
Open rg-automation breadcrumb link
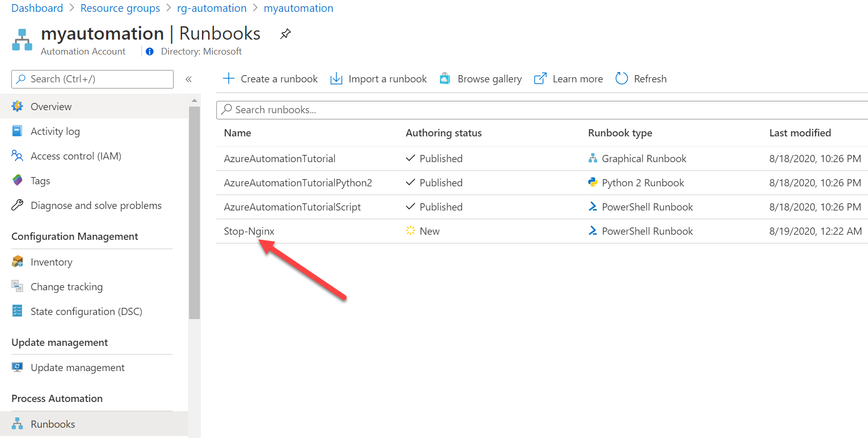click(x=212, y=8)
